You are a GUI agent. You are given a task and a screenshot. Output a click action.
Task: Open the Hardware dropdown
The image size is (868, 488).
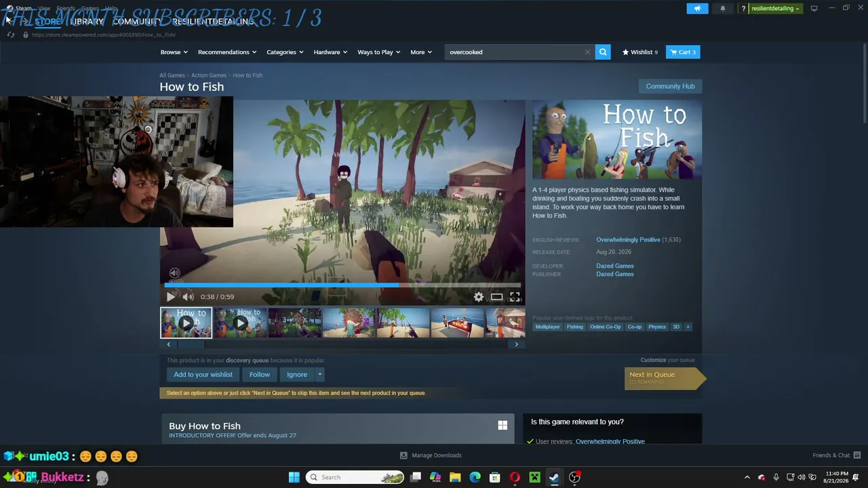pos(330,52)
